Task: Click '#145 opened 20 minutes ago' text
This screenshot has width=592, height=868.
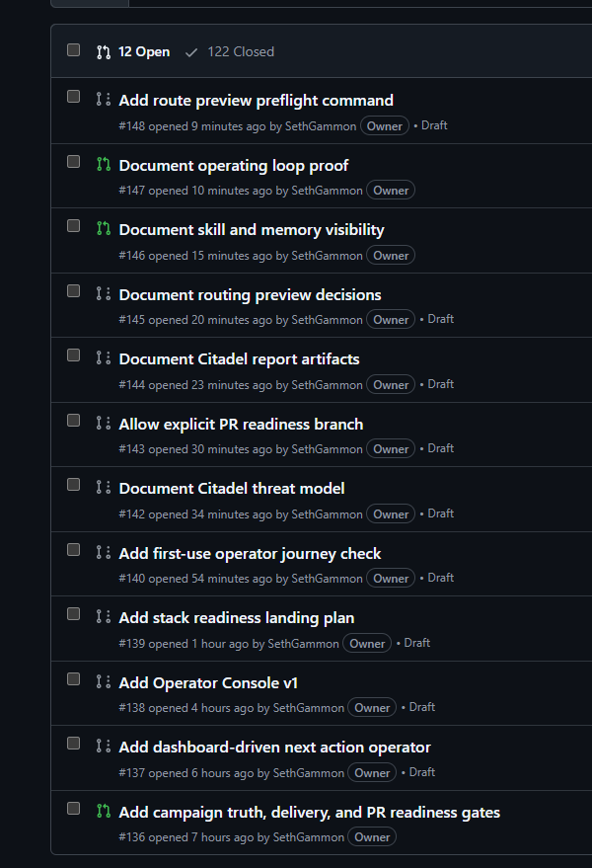Action: point(195,320)
